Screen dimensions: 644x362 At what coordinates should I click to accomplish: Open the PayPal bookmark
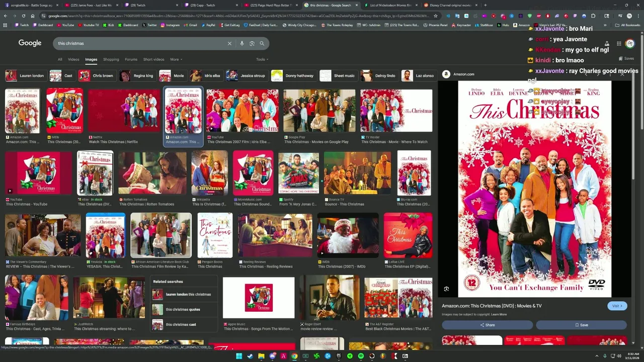pyautogui.click(x=208, y=25)
